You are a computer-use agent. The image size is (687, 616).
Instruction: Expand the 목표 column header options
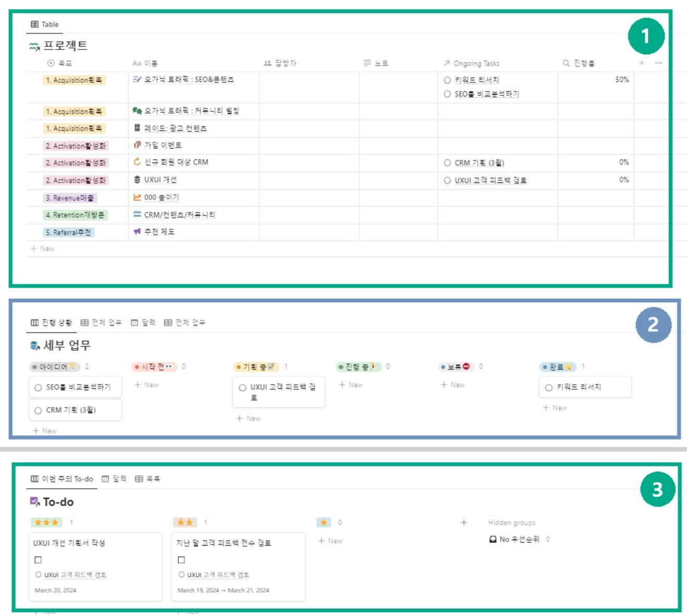tap(59, 63)
